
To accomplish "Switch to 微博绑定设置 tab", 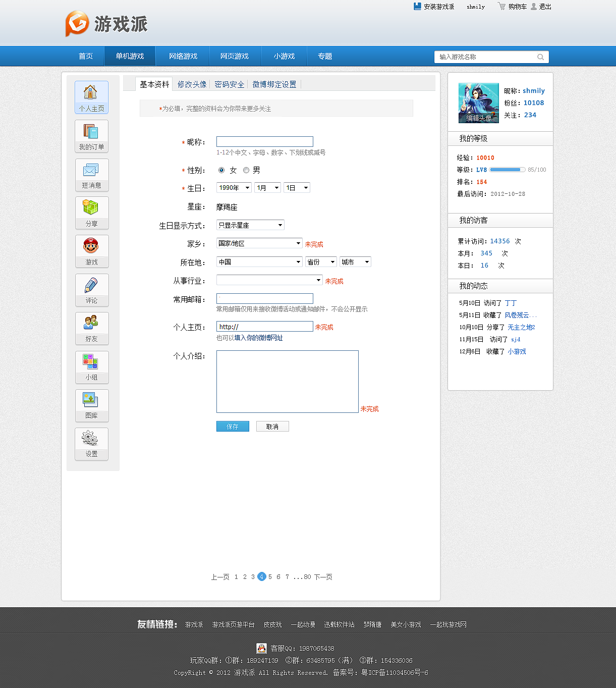I will coord(274,84).
